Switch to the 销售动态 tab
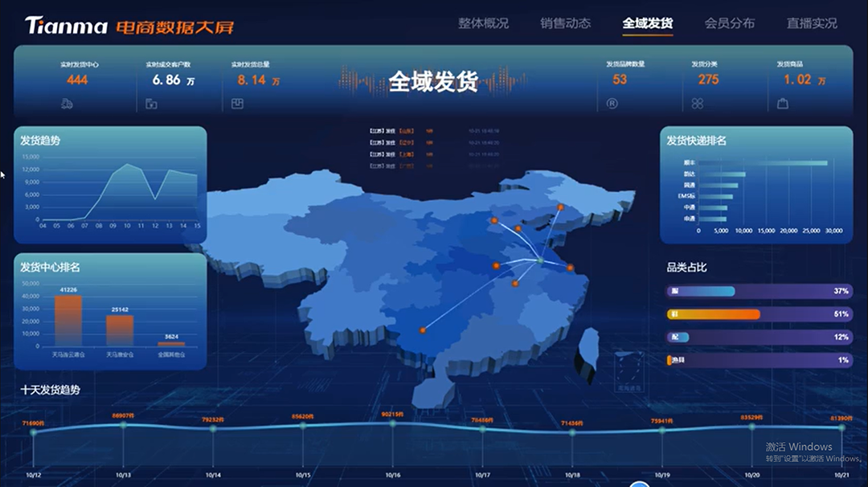This screenshot has width=868, height=487. [565, 23]
